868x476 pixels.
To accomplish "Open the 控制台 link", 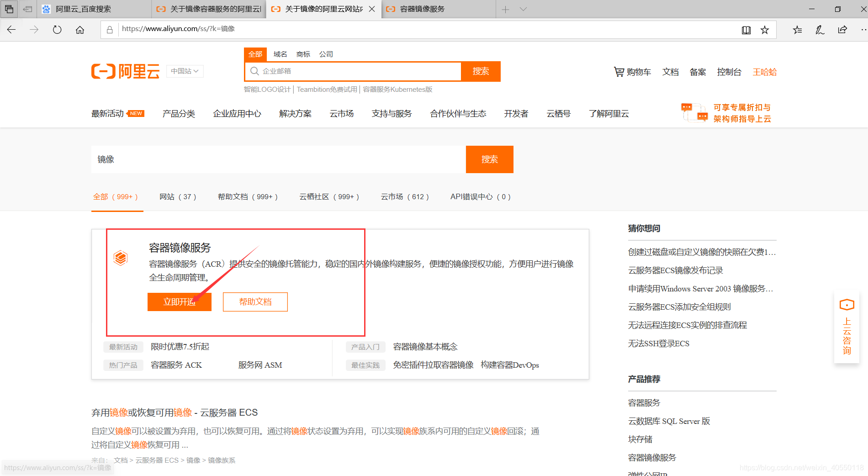I will (x=729, y=72).
